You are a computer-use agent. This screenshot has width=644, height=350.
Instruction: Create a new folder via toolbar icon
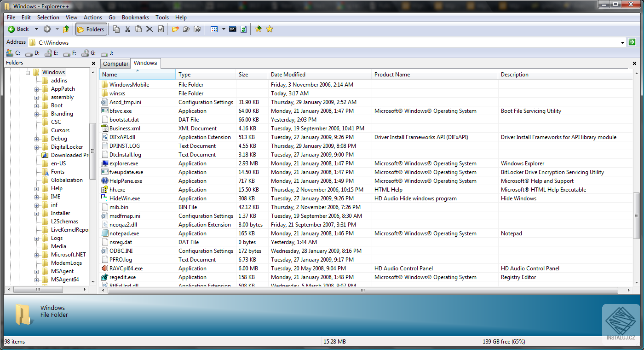click(175, 29)
